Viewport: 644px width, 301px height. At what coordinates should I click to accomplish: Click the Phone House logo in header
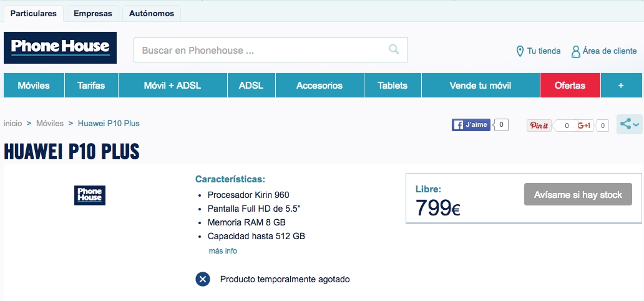coord(60,47)
